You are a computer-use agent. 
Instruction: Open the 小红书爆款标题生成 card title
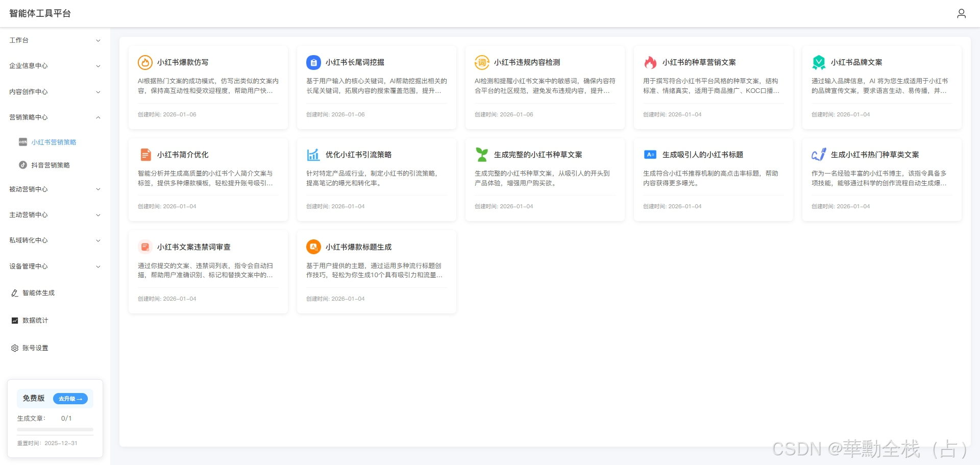(358, 247)
